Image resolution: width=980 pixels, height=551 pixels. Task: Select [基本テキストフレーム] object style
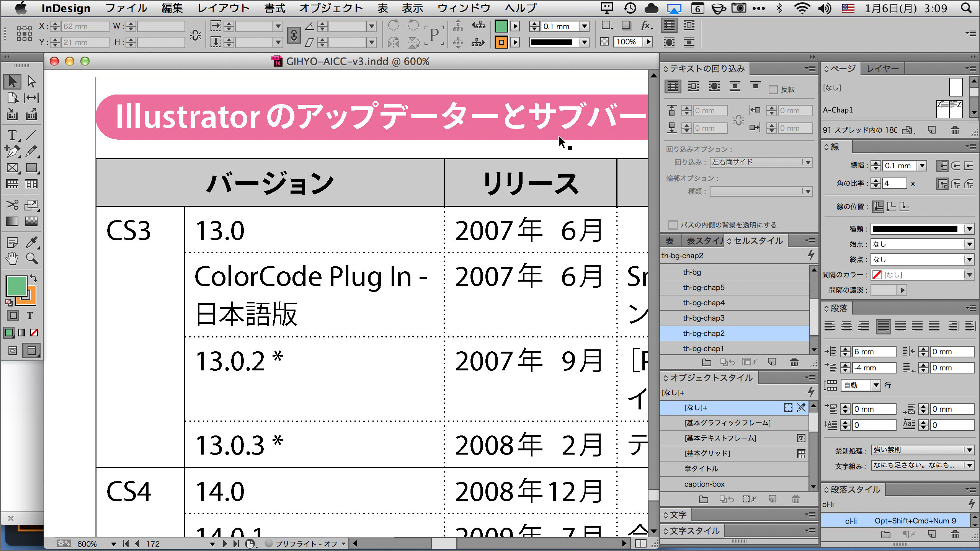point(734,438)
